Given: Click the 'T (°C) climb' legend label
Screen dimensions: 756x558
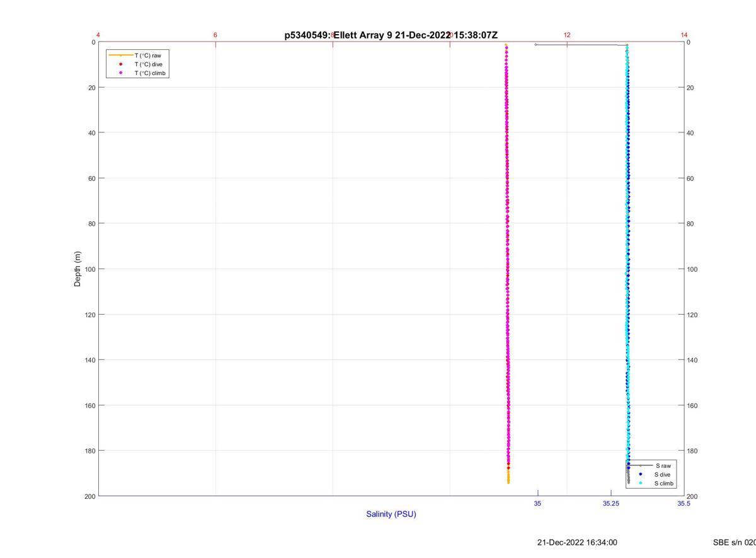Looking at the screenshot, I should coord(151,73).
